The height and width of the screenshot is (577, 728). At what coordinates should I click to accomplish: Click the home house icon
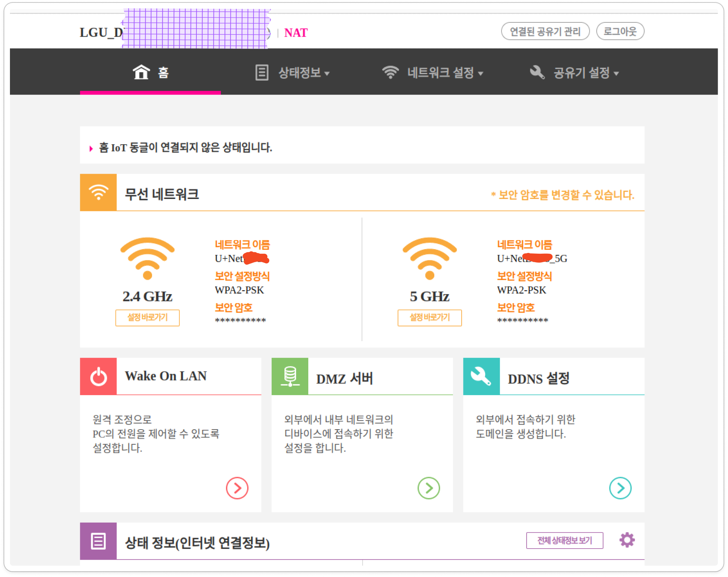coord(141,72)
